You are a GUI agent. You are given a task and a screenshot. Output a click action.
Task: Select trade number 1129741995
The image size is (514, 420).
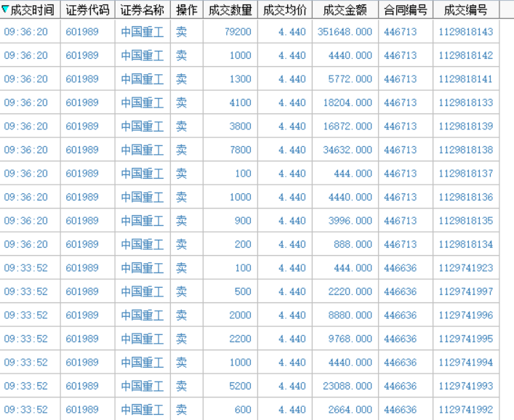tap(466, 339)
